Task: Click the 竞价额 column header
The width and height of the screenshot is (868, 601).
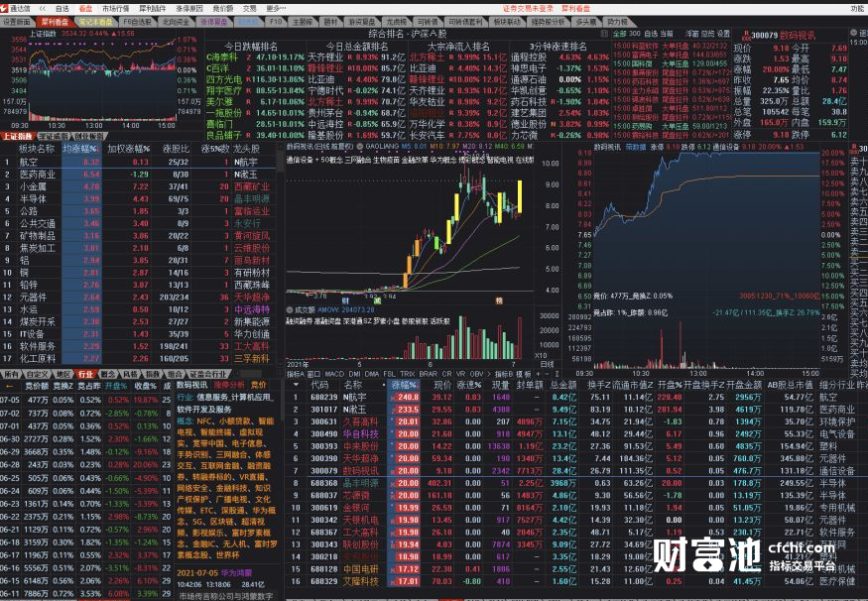Action: click(37, 386)
